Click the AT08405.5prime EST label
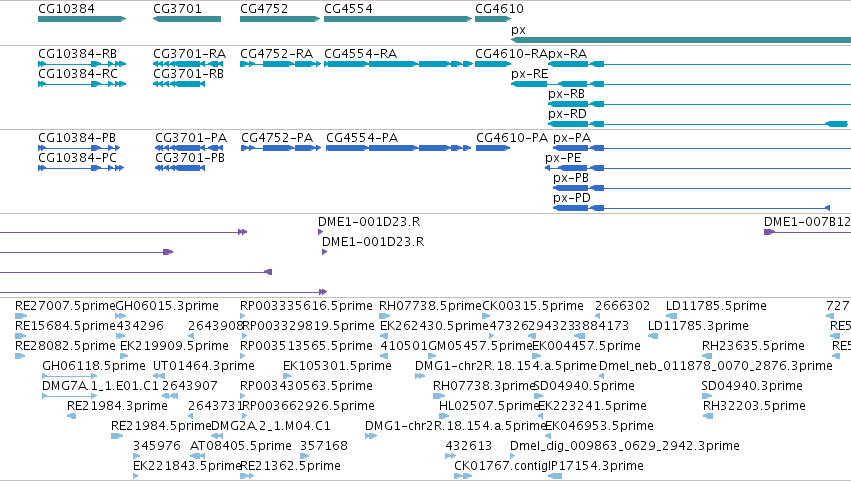Screen dimensions: 851x481 click(x=241, y=446)
